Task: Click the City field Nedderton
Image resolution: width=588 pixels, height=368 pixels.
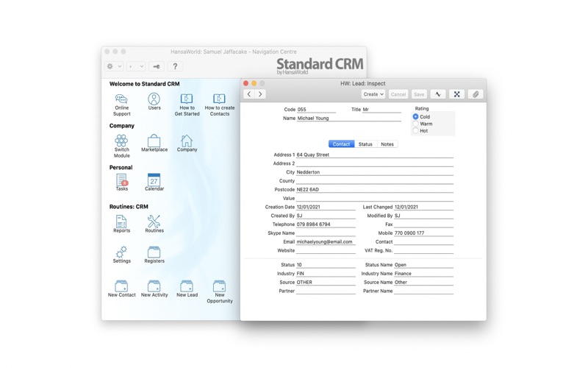Action: [x=375, y=172]
